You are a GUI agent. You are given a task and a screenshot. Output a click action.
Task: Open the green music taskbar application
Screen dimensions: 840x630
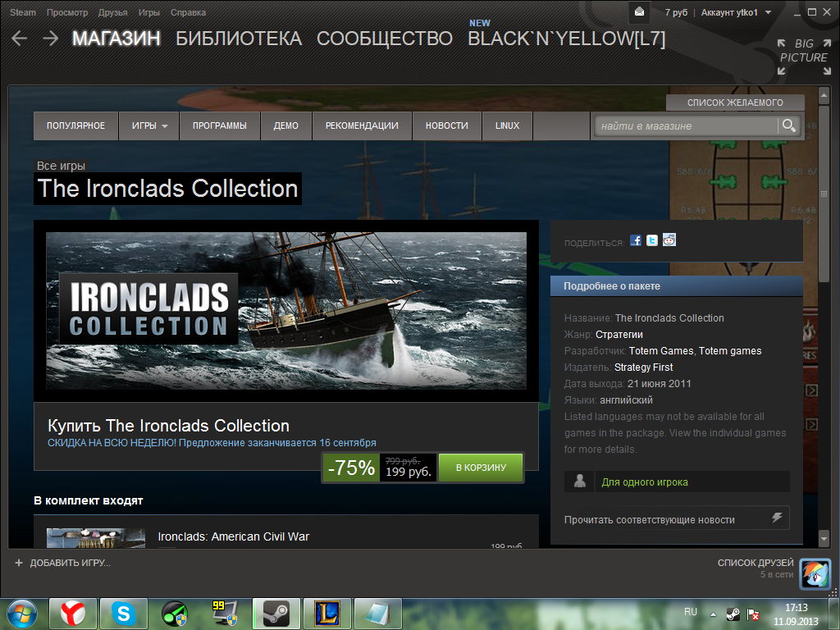tap(175, 614)
